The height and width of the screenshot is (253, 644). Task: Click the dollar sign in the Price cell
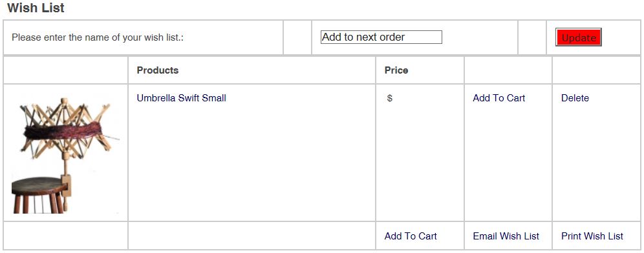(390, 98)
